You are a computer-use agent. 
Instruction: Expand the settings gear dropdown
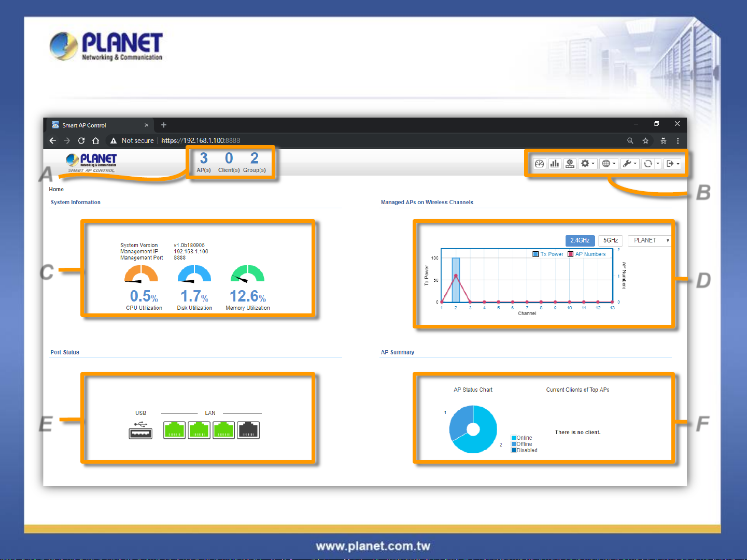587,164
